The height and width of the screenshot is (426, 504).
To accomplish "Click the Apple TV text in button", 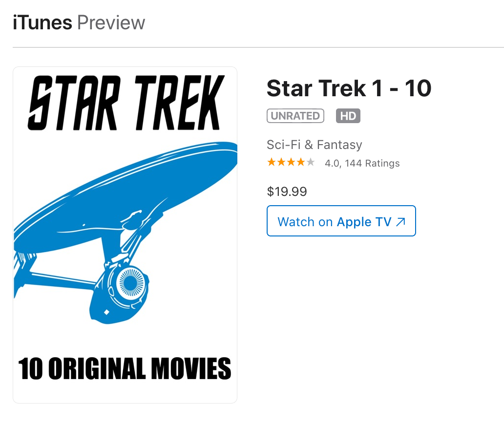I will [364, 222].
